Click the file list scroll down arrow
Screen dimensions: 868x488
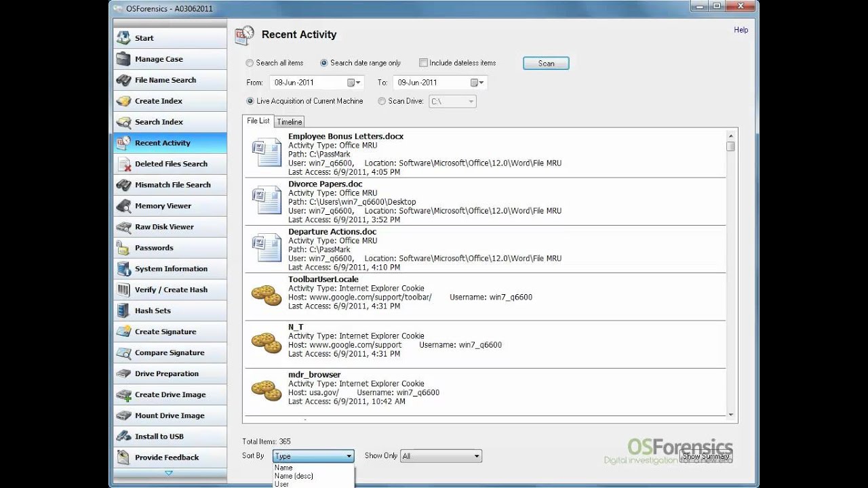click(730, 415)
